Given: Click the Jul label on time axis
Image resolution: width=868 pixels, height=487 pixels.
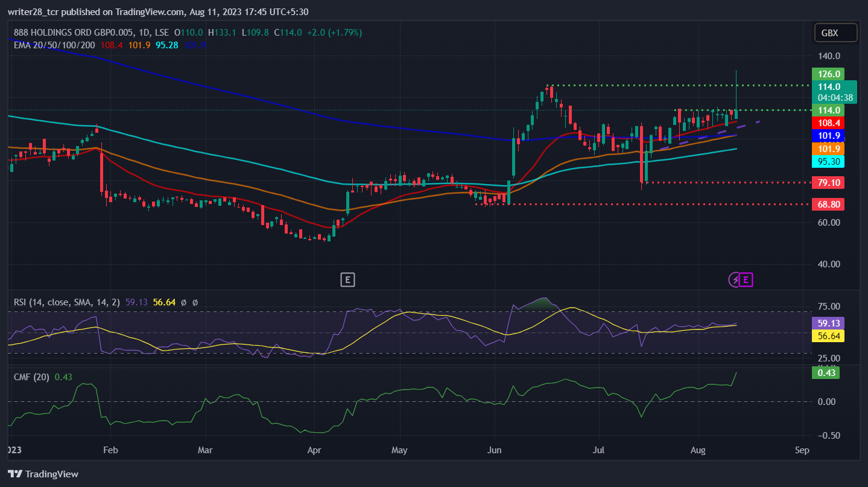Looking at the screenshot, I should [x=599, y=450].
